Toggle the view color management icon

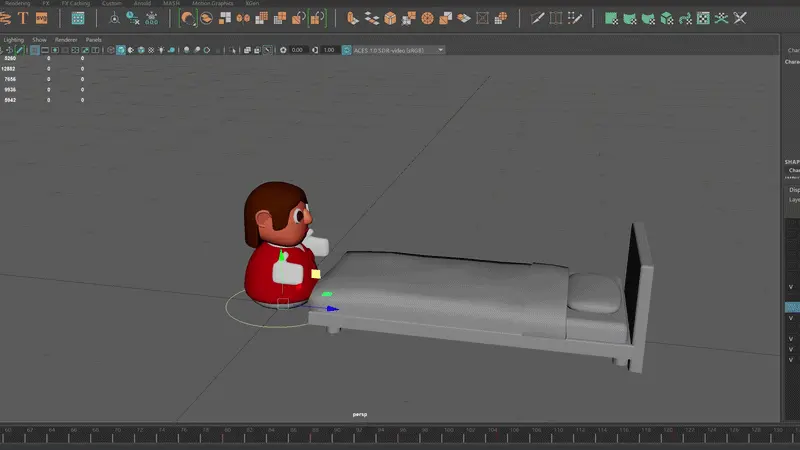pyautogui.click(x=346, y=50)
